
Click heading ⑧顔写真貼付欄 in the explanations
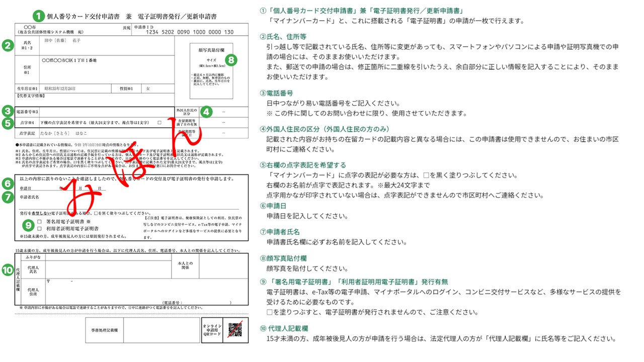pyautogui.click(x=283, y=258)
